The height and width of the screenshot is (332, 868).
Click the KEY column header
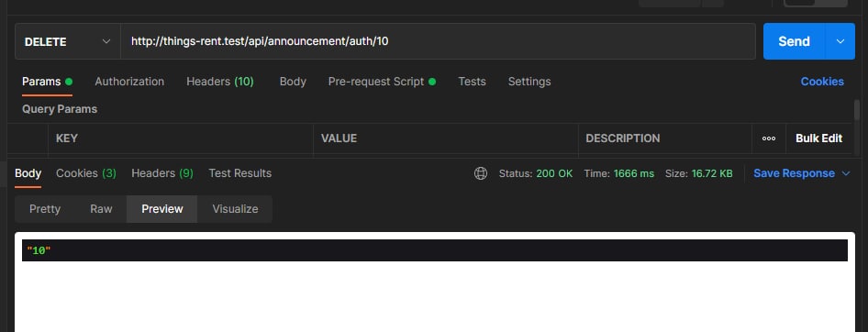(66, 138)
